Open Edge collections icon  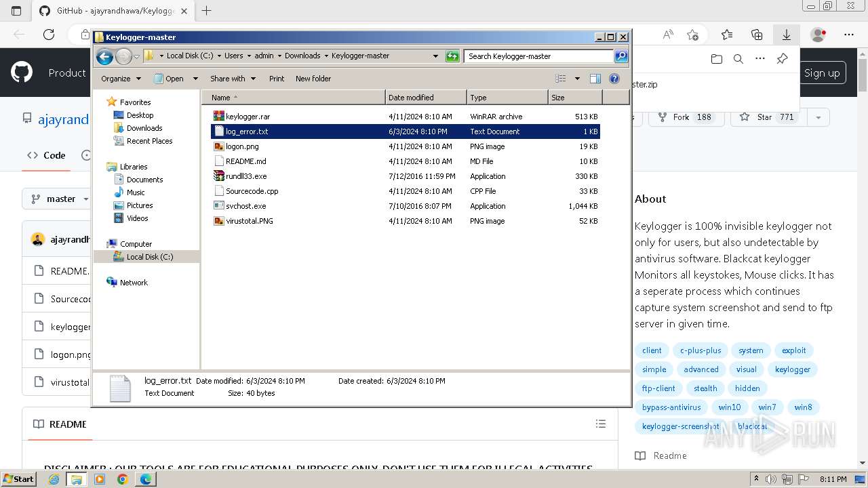pos(757,35)
